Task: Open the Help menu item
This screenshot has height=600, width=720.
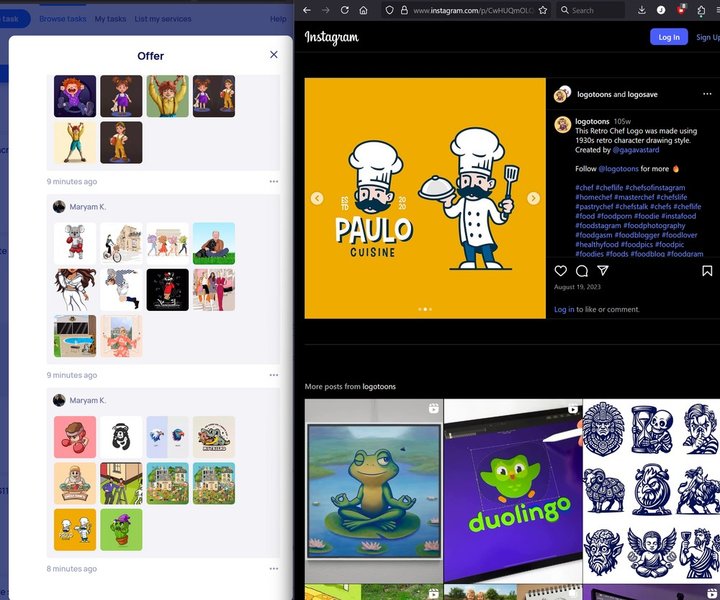Action: tap(278, 19)
